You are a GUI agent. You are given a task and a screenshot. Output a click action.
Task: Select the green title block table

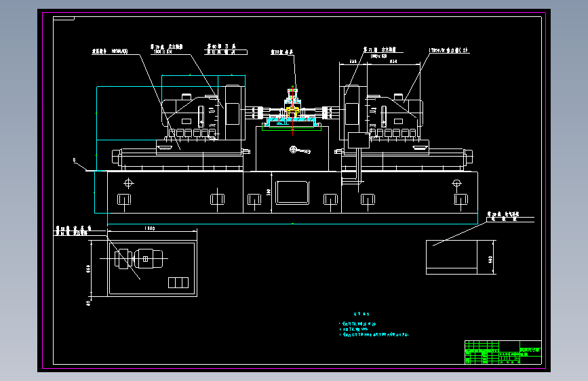coord(503,352)
